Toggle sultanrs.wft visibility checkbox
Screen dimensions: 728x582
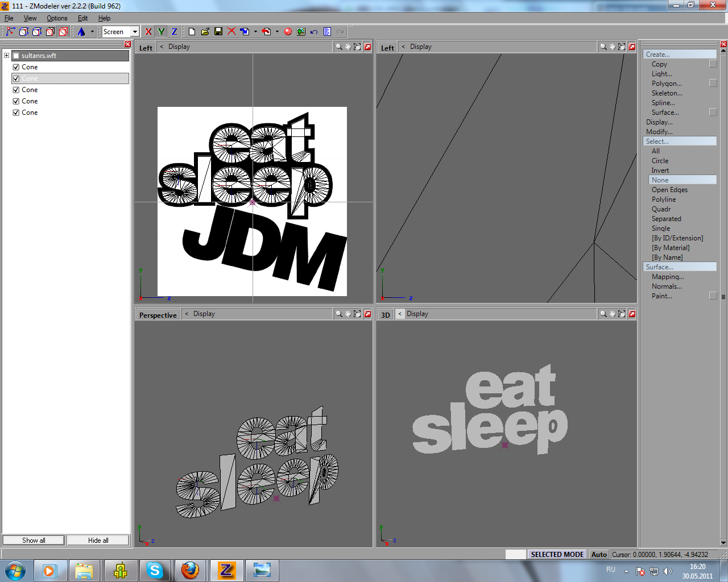pos(16,56)
